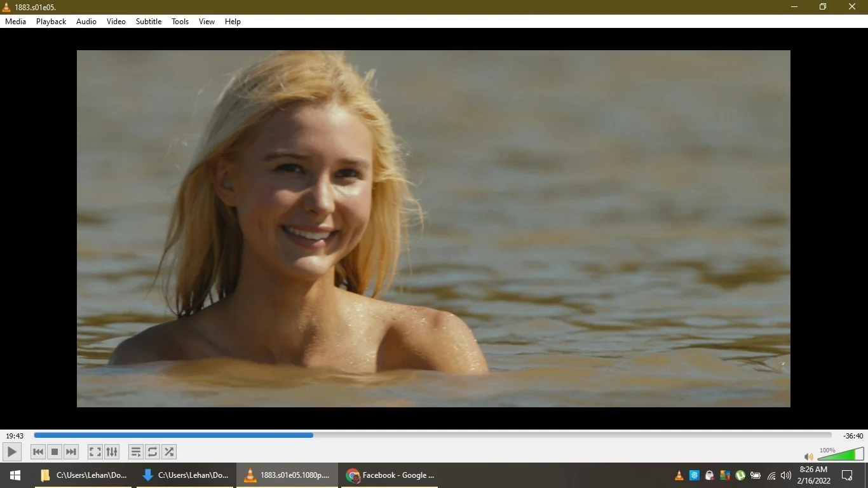Open the colorful blocks tray icon
Viewport: 868px width, 488px height.
725,475
